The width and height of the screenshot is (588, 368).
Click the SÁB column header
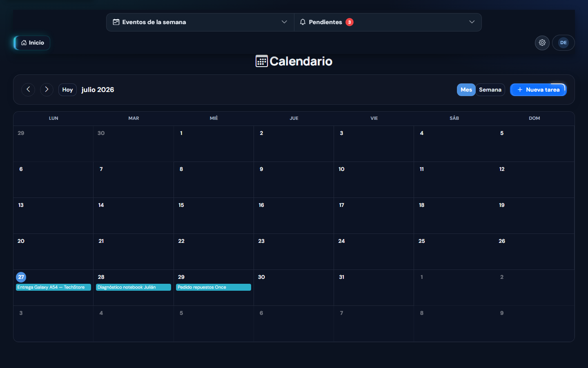454,118
